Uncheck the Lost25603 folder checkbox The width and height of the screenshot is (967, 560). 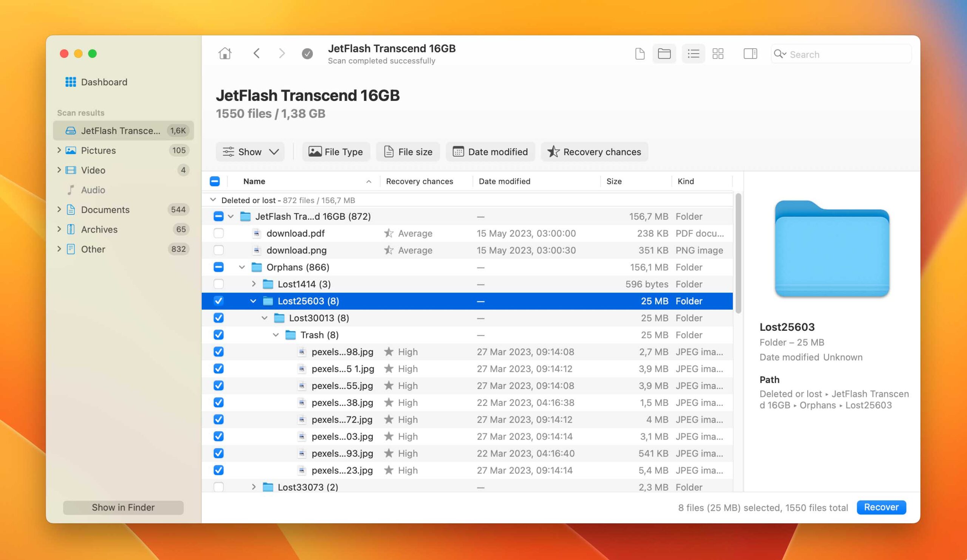click(219, 301)
